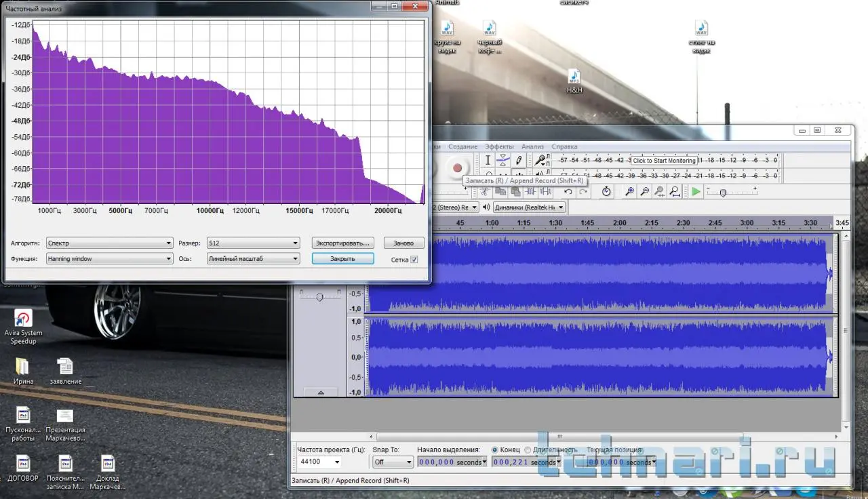
Task: Select the Длительность radio button
Action: click(526, 450)
